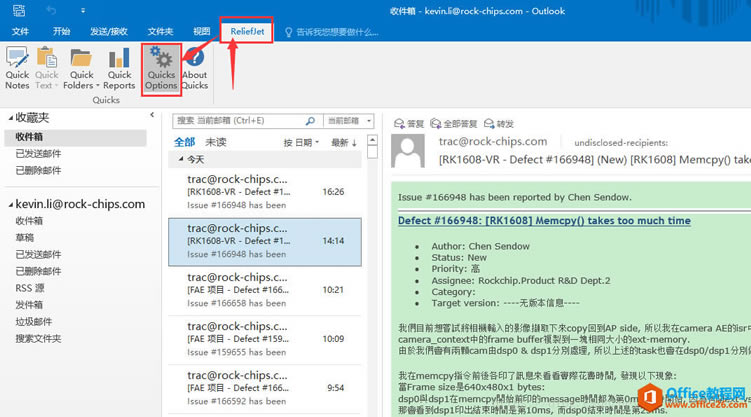Click the undo arrow in title bar

(51, 11)
